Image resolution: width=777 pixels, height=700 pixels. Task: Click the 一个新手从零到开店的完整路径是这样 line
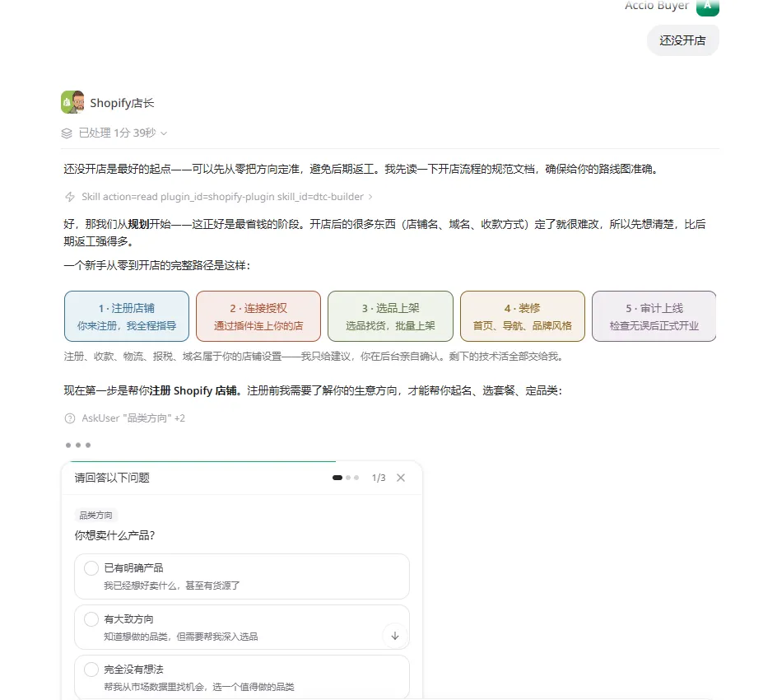point(156,266)
